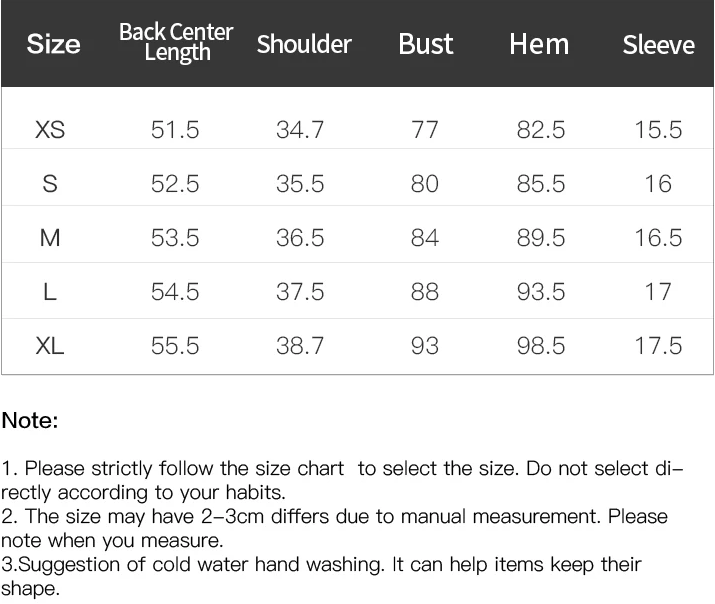Screen dimensions: 715x604
Task: Click the L size row label
Action: [50, 292]
